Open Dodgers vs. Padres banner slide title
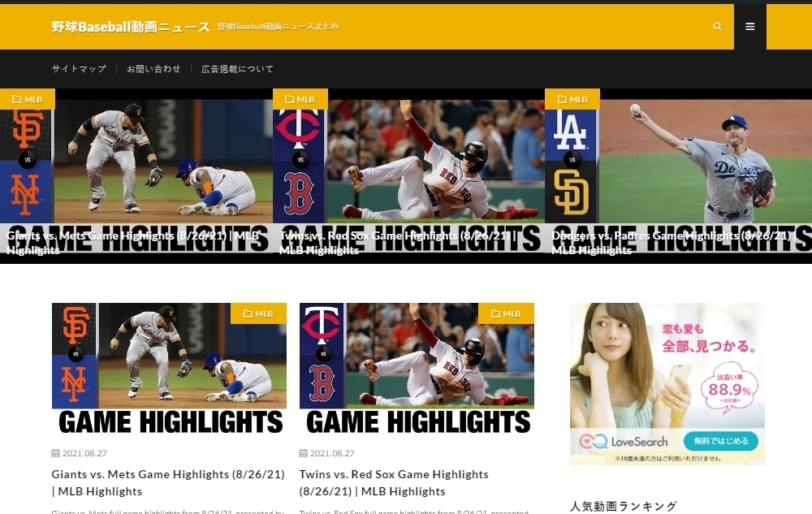Screen dimensions: 812x514 coord(674,243)
